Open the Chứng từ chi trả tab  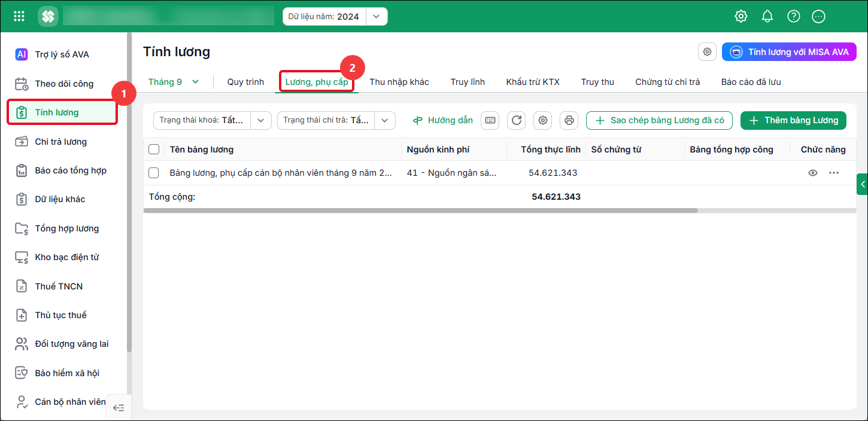pyautogui.click(x=667, y=82)
